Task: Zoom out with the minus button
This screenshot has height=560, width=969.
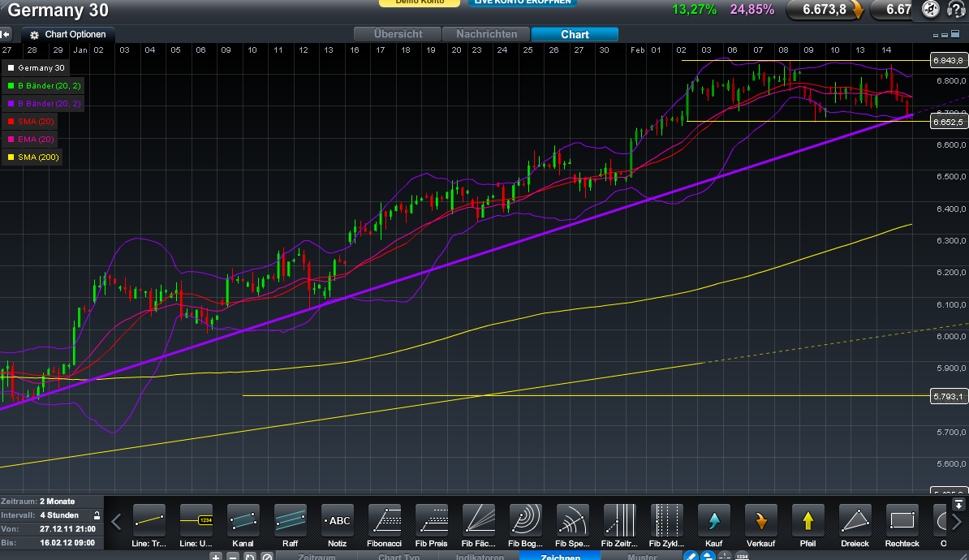Action: [233, 556]
